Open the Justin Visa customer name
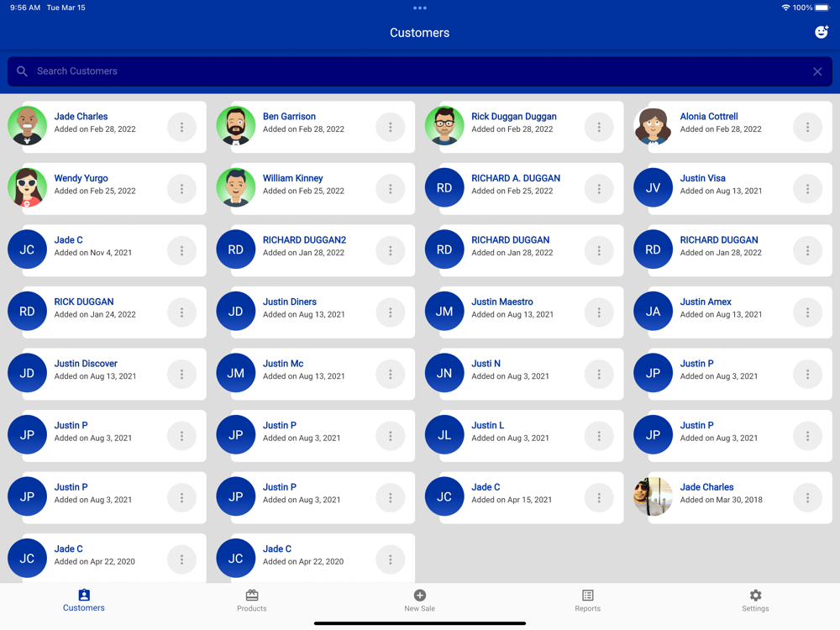The height and width of the screenshot is (630, 840). point(702,178)
